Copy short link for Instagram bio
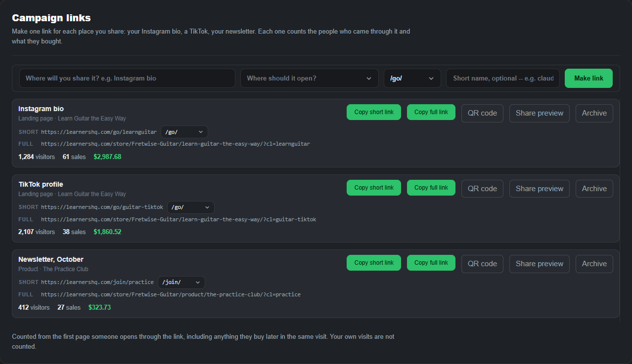The image size is (632, 364). [374, 112]
